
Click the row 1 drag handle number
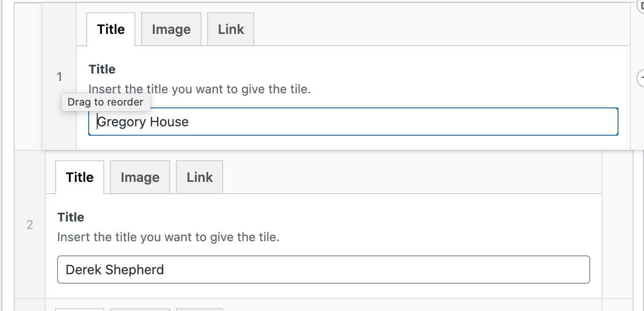click(x=59, y=77)
